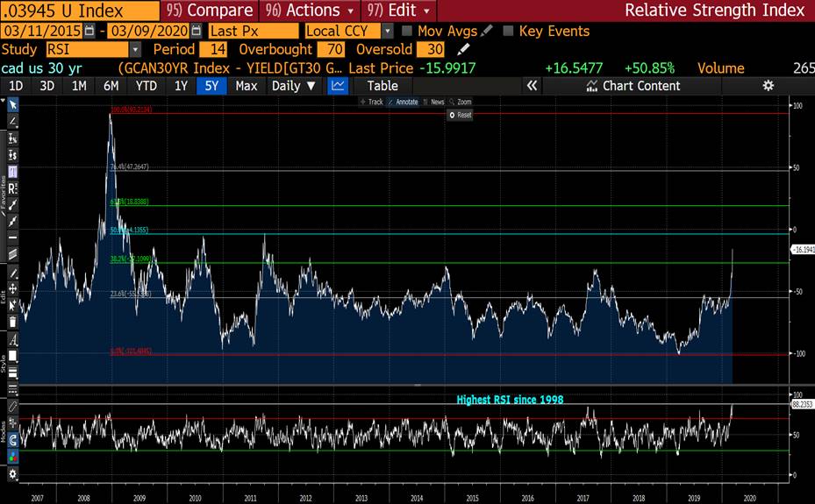
Task: Open calendar for end date 03/09/2020
Action: click(196, 32)
